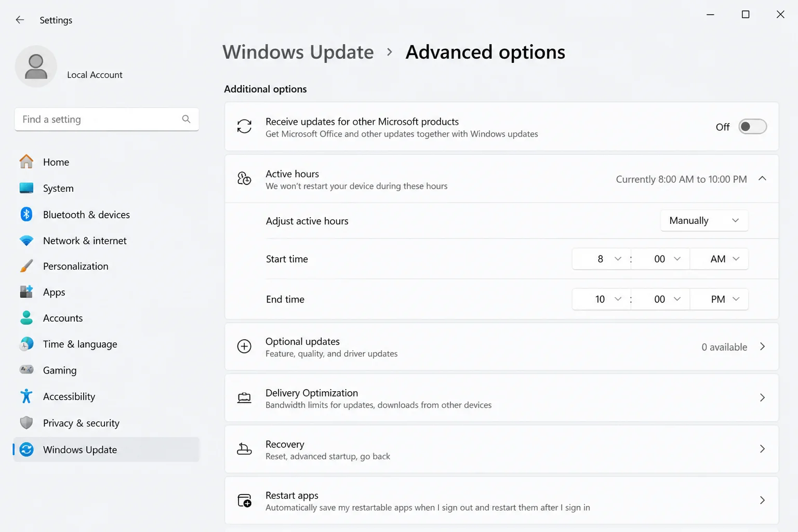The height and width of the screenshot is (532, 798).
Task: Click the Apps icon in sidebar
Action: click(26, 291)
